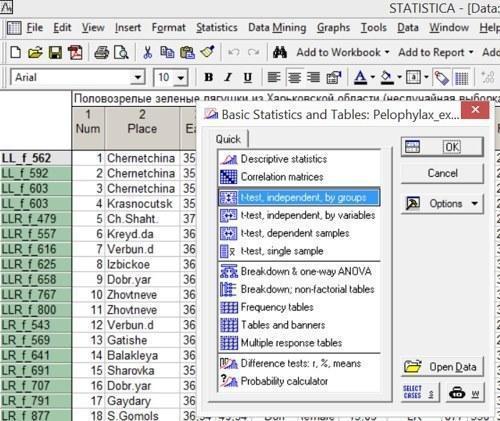Open font color dropdown arrow
Image resolution: width=500 pixels, height=421 pixels.
(373, 78)
